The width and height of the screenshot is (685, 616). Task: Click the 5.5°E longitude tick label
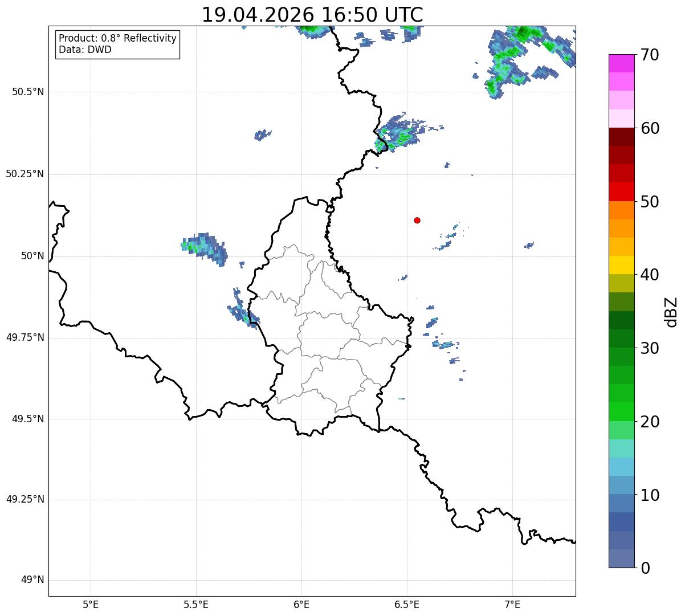(x=196, y=605)
